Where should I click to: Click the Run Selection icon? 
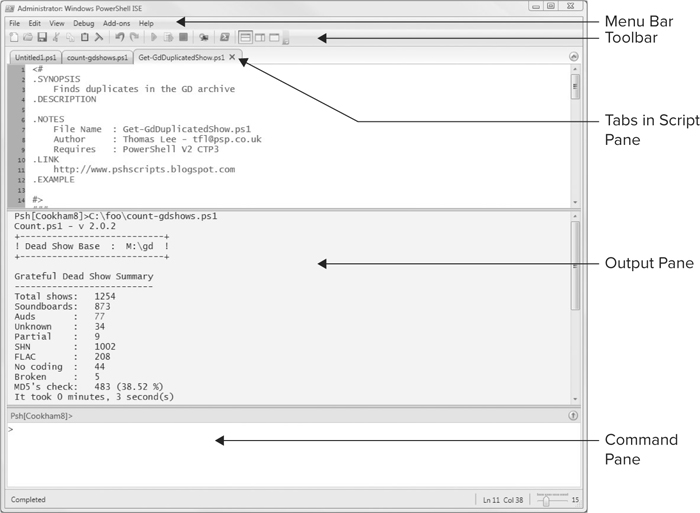click(168, 38)
